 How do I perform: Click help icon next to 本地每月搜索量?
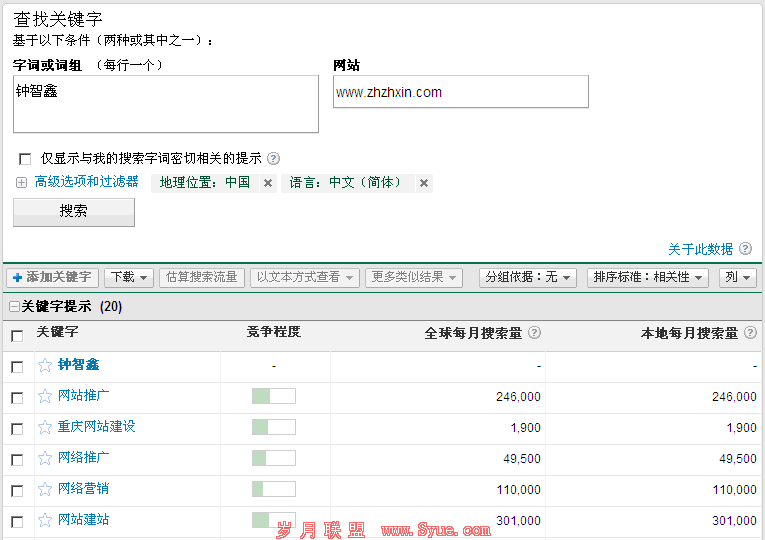coord(750,333)
